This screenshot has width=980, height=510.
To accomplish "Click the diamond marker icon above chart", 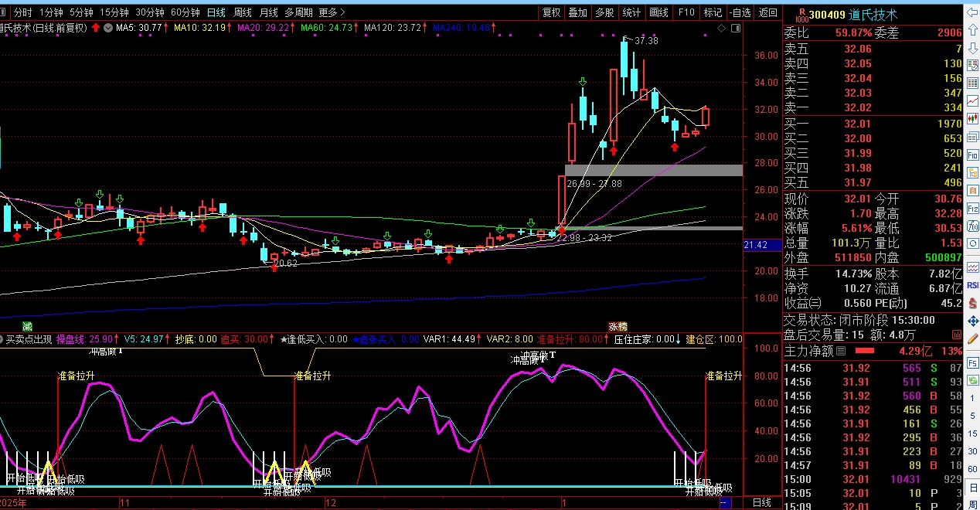I will point(721,28).
